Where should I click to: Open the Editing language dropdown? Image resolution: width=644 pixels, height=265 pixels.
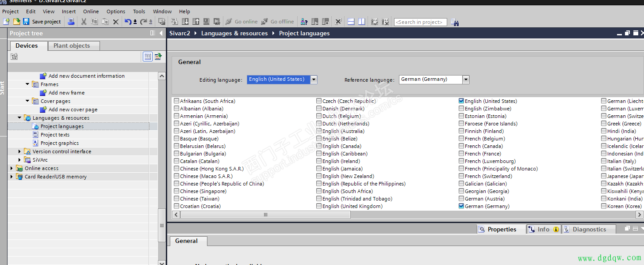pos(314,79)
